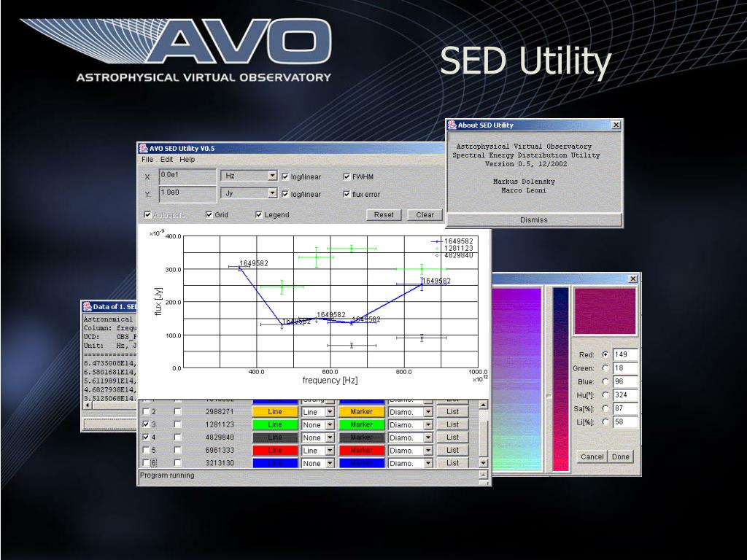Check the row number 2 checkbox

click(x=146, y=411)
